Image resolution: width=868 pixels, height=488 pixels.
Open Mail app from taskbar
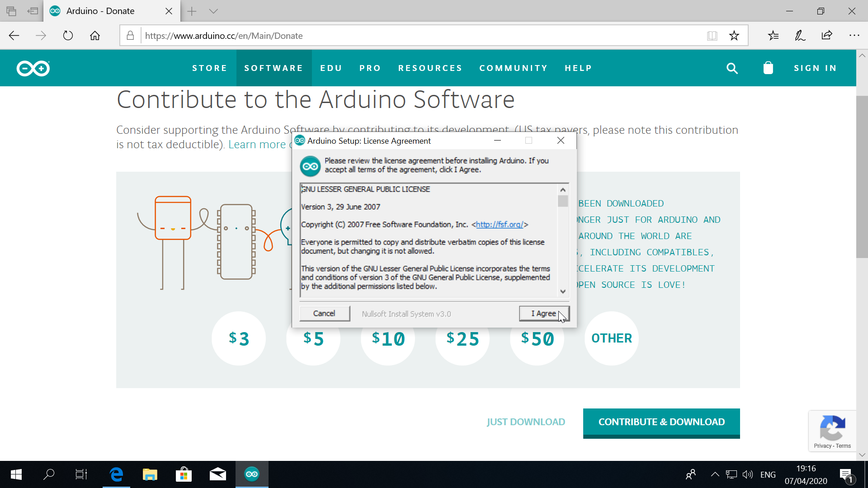217,474
